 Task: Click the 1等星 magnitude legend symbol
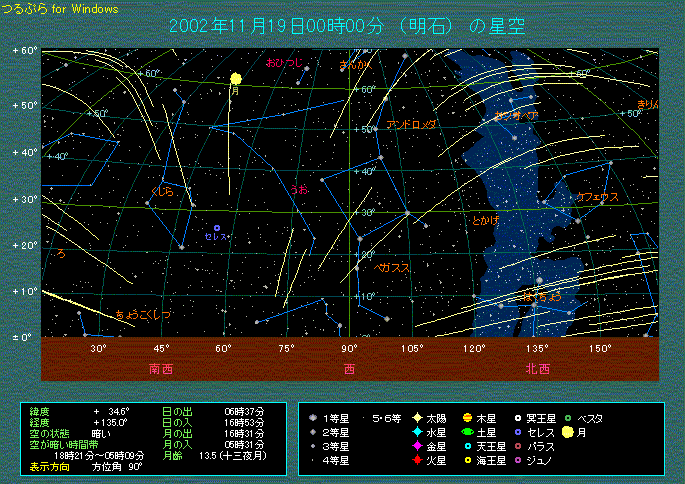[314, 417]
